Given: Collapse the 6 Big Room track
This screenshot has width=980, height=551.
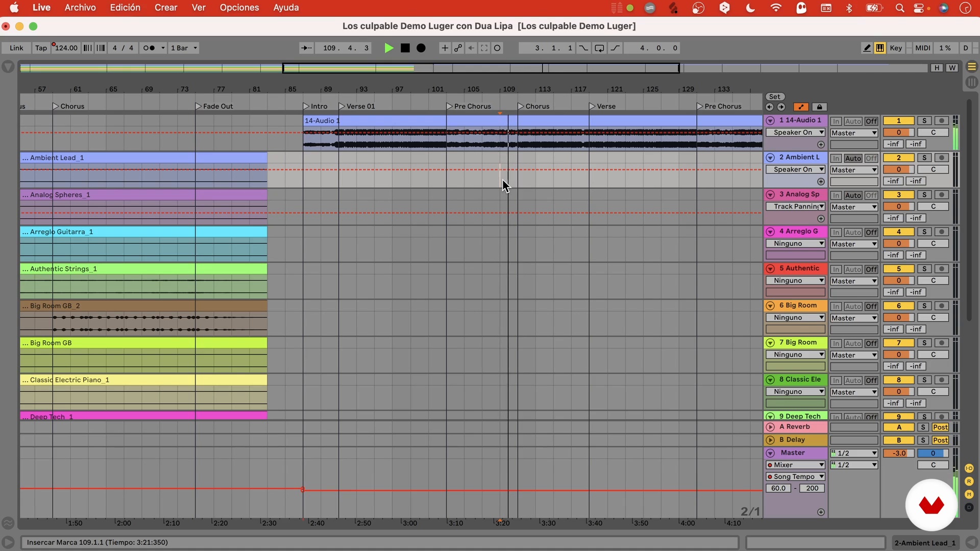Looking at the screenshot, I should (770, 306).
